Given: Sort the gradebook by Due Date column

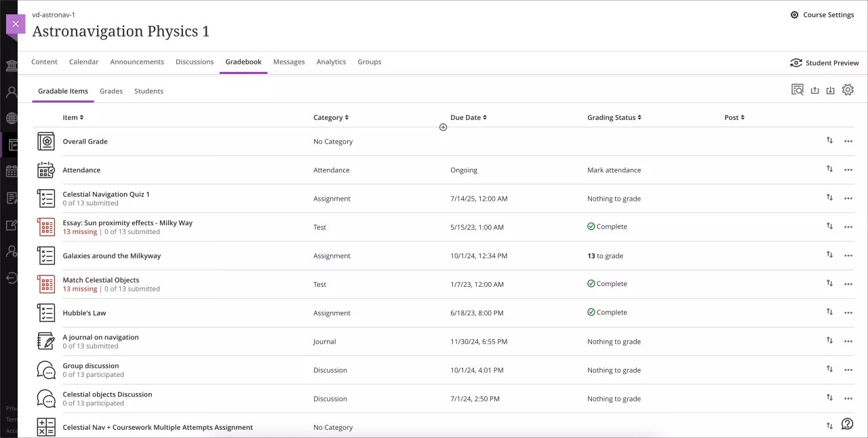Looking at the screenshot, I should (x=467, y=117).
